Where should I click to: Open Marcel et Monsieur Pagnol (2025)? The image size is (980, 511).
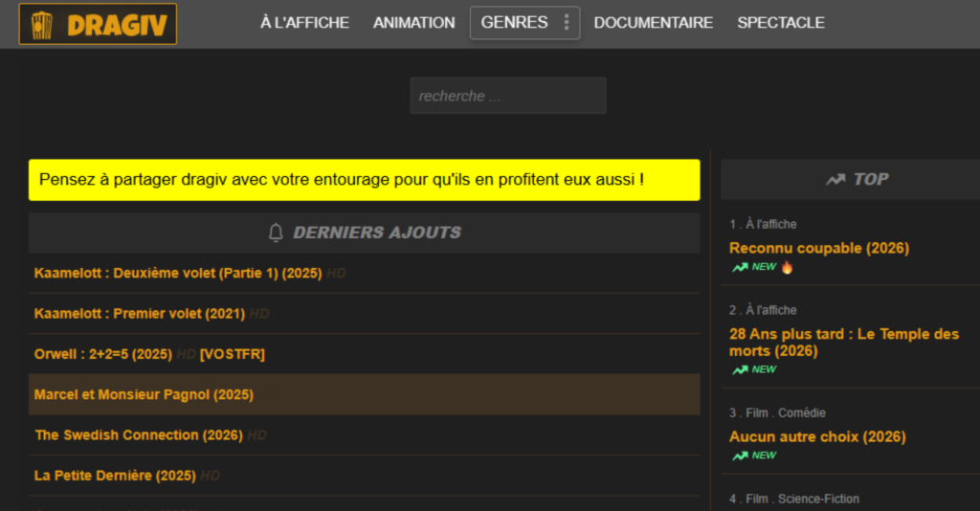tap(144, 394)
